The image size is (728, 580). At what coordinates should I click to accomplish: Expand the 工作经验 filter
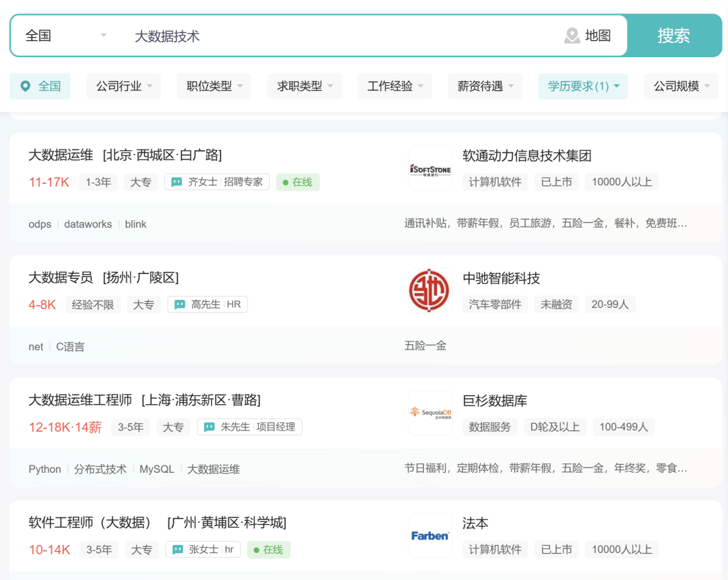tap(394, 86)
